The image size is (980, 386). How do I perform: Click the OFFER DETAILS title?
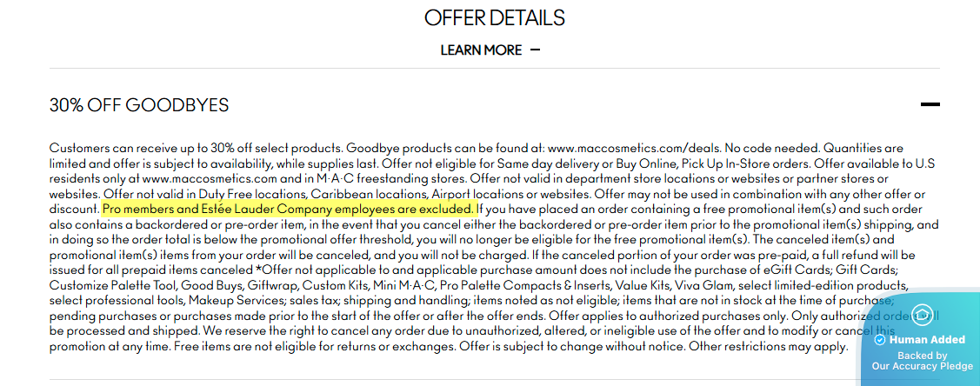494,17
